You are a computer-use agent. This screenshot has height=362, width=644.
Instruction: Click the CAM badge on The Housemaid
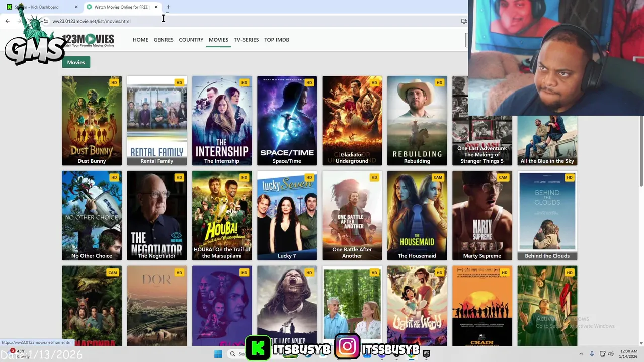tap(438, 177)
